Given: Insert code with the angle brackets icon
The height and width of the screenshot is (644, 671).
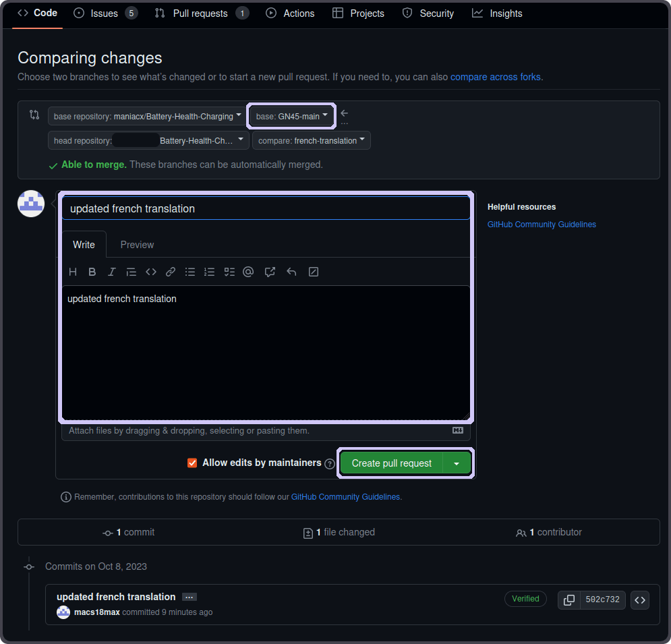Looking at the screenshot, I should 151,272.
